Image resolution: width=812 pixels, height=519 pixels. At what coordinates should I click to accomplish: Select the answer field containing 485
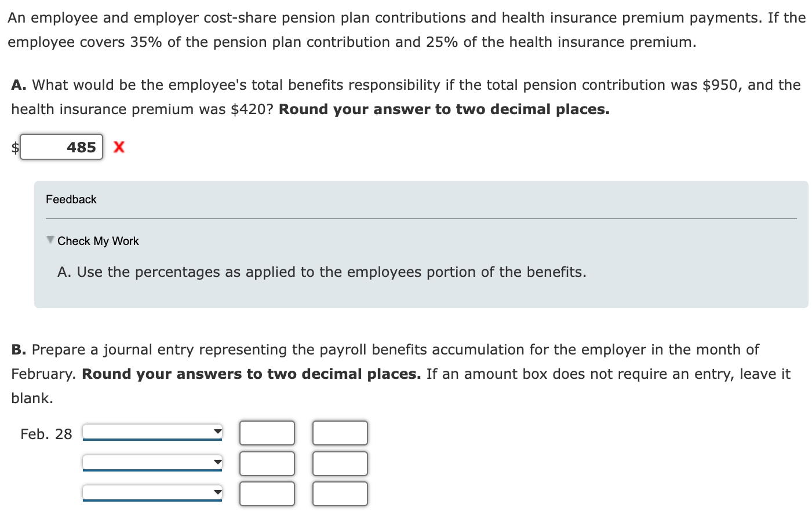click(x=61, y=147)
